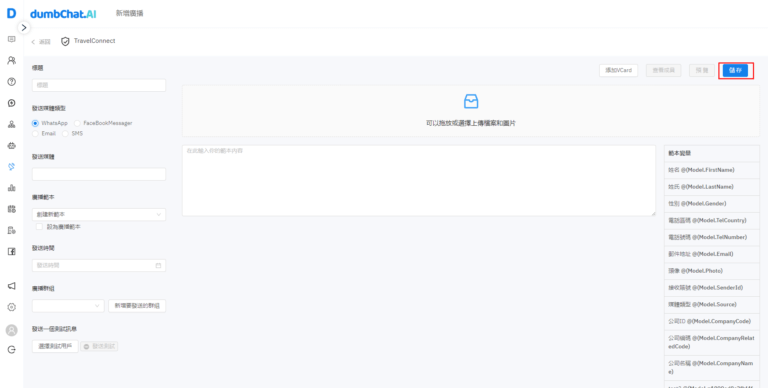
Task: Click the highlighted blue broadcast sidebar icon
Action: click(11, 167)
